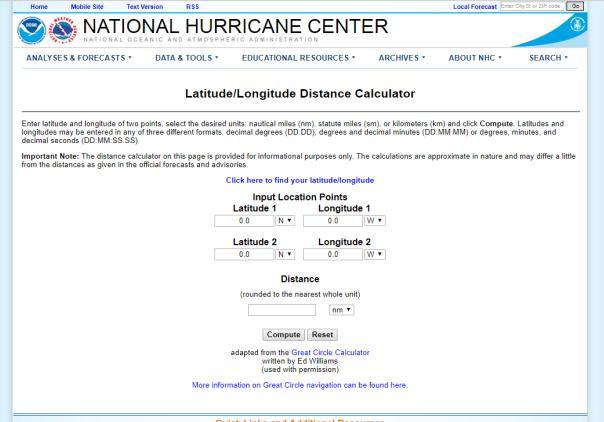Click the Longitude 2 input field
604x422 pixels.
tap(333, 255)
